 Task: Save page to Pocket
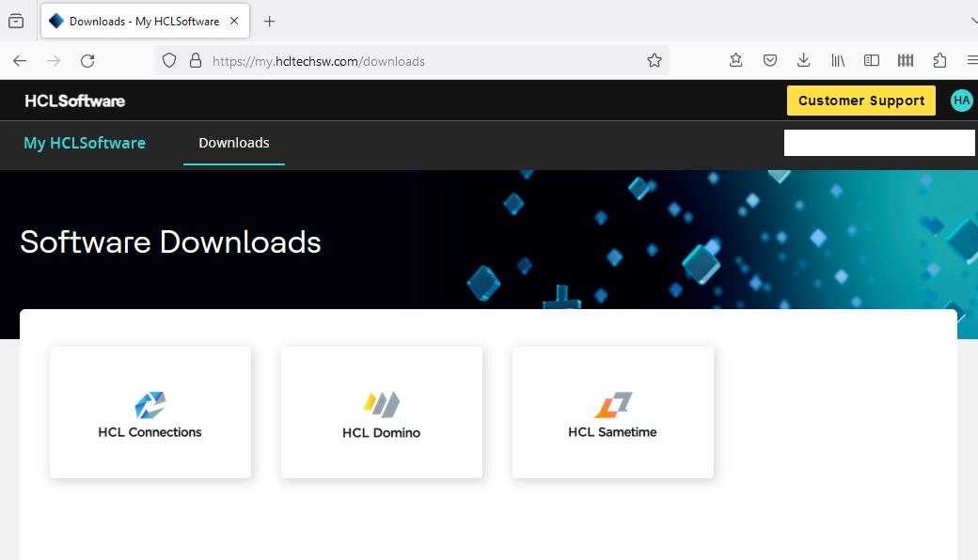point(769,60)
